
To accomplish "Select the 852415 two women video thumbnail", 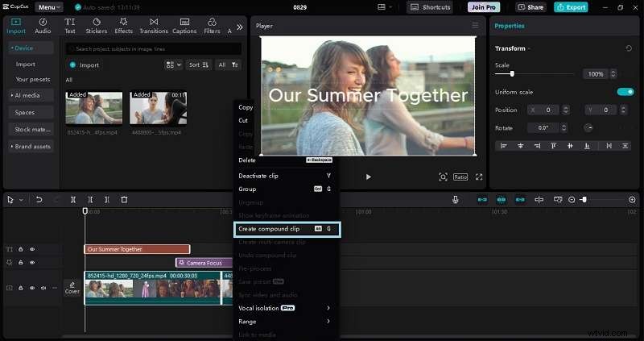I will tap(94, 108).
